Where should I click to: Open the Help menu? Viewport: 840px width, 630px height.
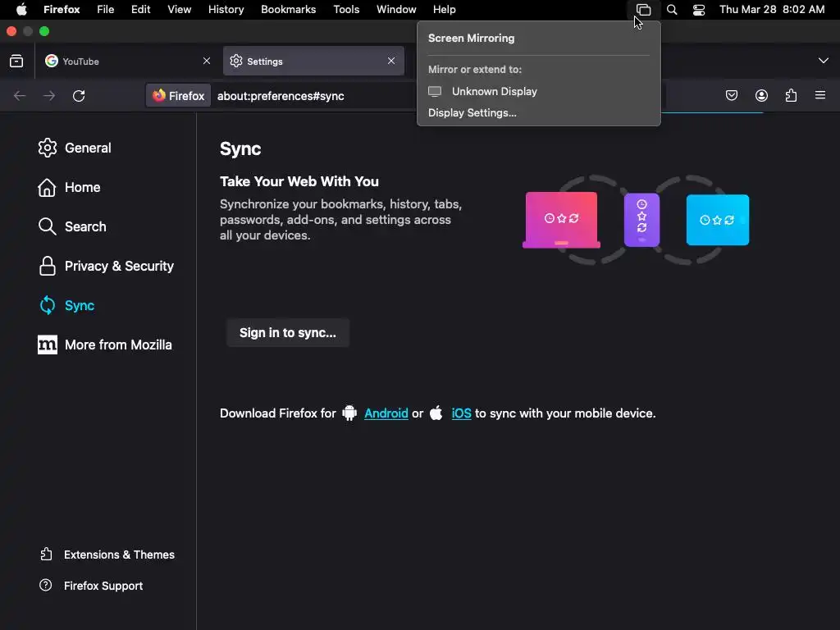(x=444, y=10)
